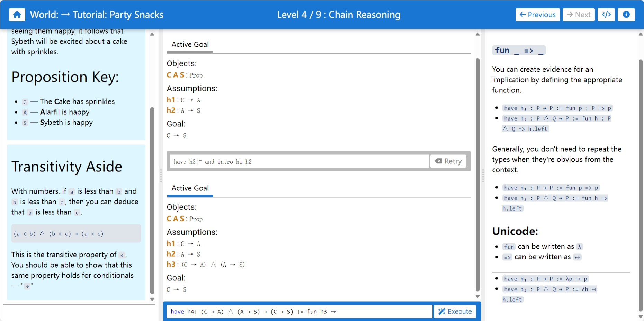This screenshot has height=321, width=644.
Task: Click the World Tutorial Party Snacks title
Action: coord(97,15)
